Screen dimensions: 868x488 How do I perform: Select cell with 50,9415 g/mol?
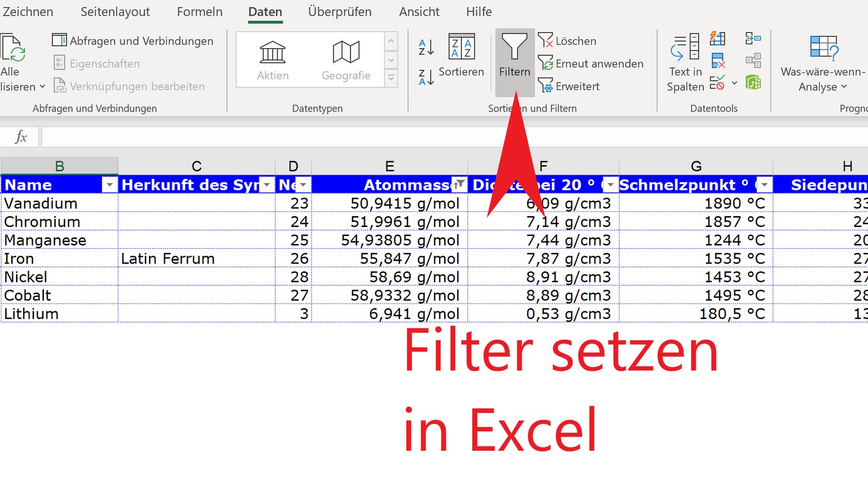coord(390,203)
